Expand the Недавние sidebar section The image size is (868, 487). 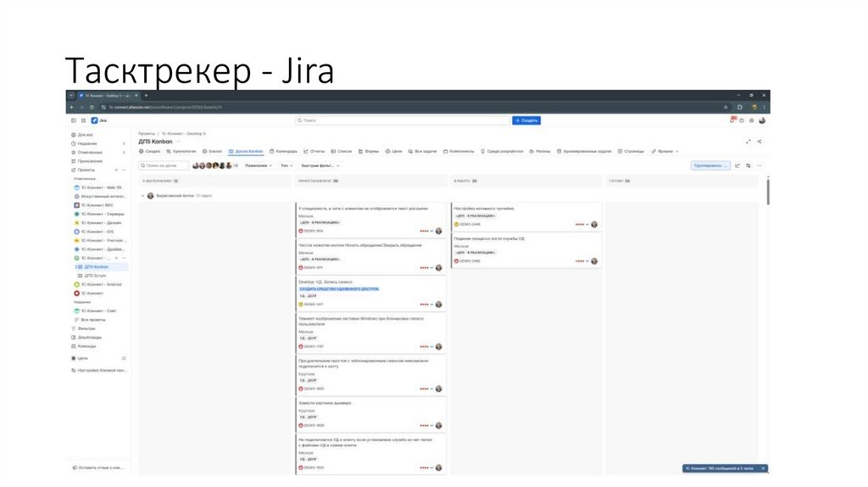point(124,143)
